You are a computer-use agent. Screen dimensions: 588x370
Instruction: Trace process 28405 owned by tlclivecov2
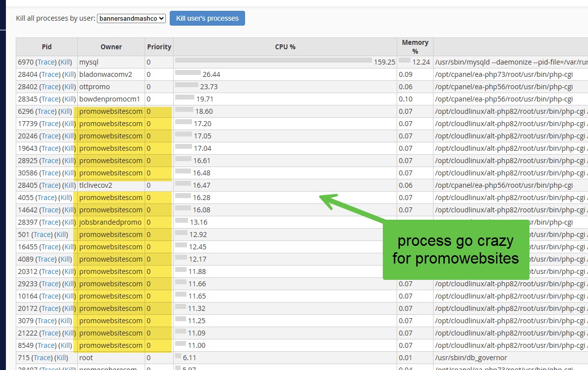click(x=50, y=185)
